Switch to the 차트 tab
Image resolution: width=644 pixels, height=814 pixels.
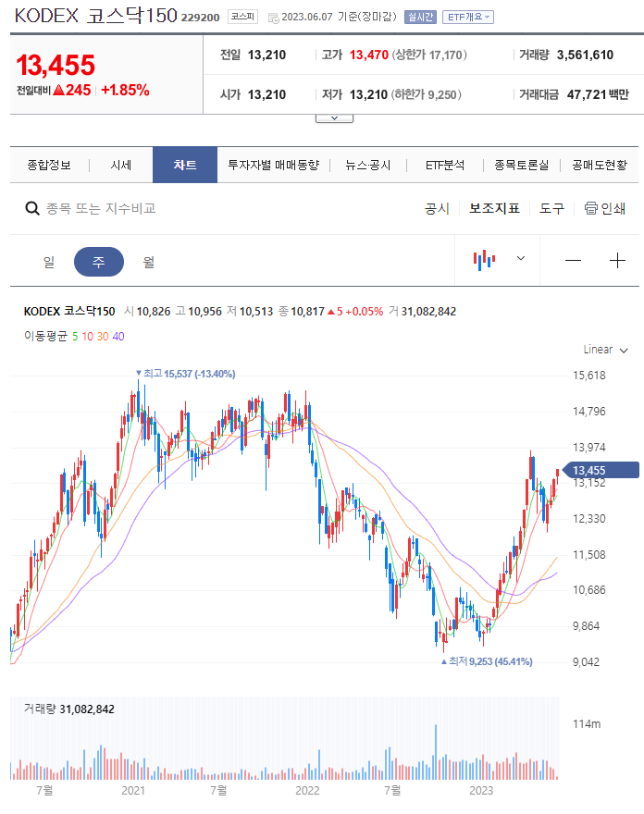(185, 165)
